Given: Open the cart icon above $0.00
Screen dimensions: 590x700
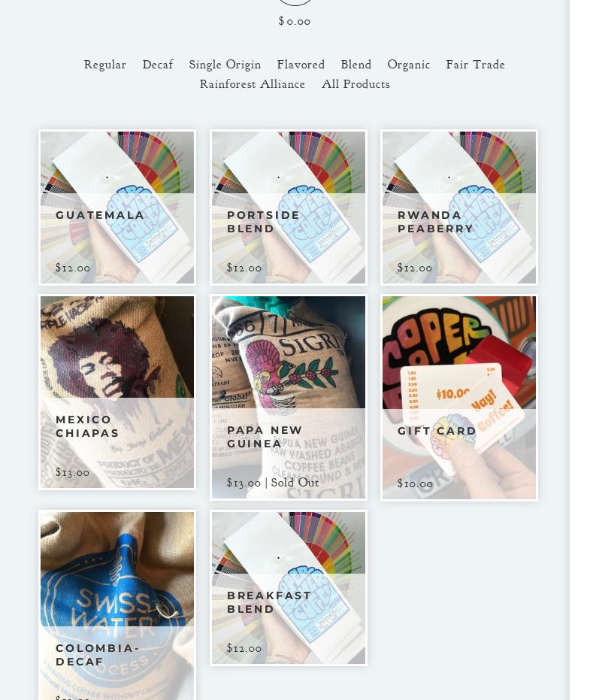Looking at the screenshot, I should pyautogui.click(x=295, y=2).
